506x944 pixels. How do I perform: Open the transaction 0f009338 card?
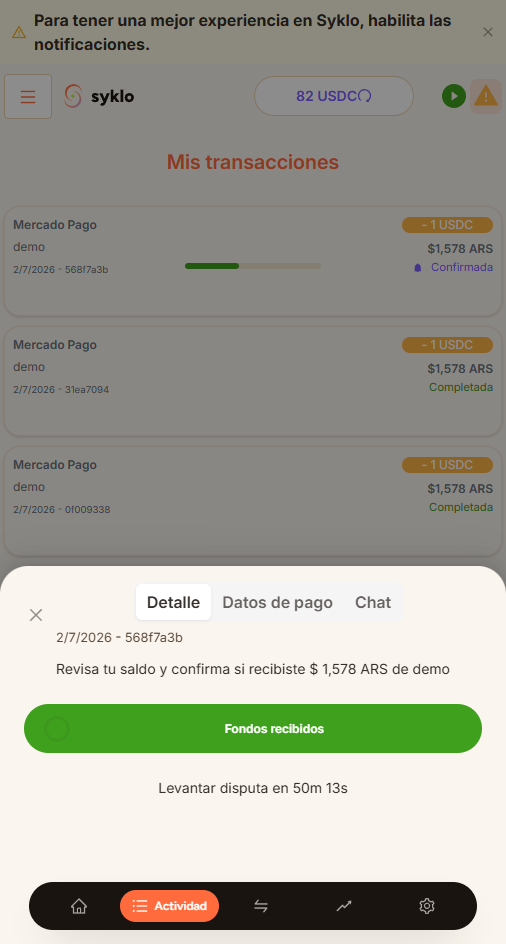(253, 501)
